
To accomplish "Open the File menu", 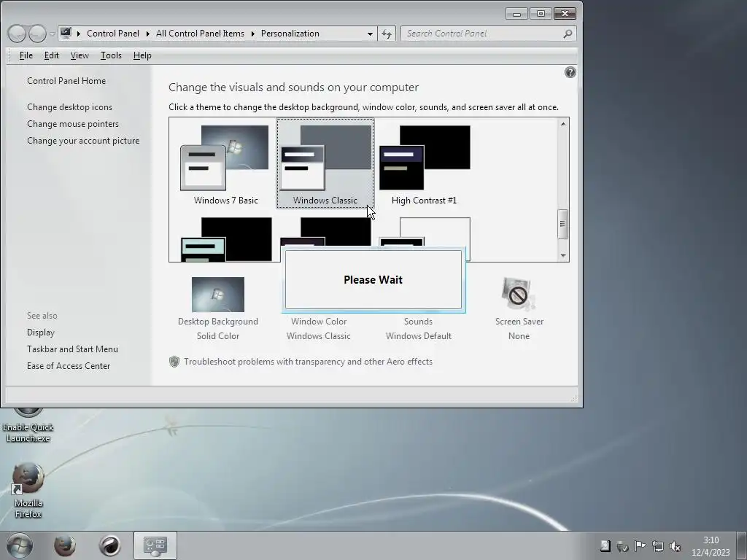I will pos(26,55).
